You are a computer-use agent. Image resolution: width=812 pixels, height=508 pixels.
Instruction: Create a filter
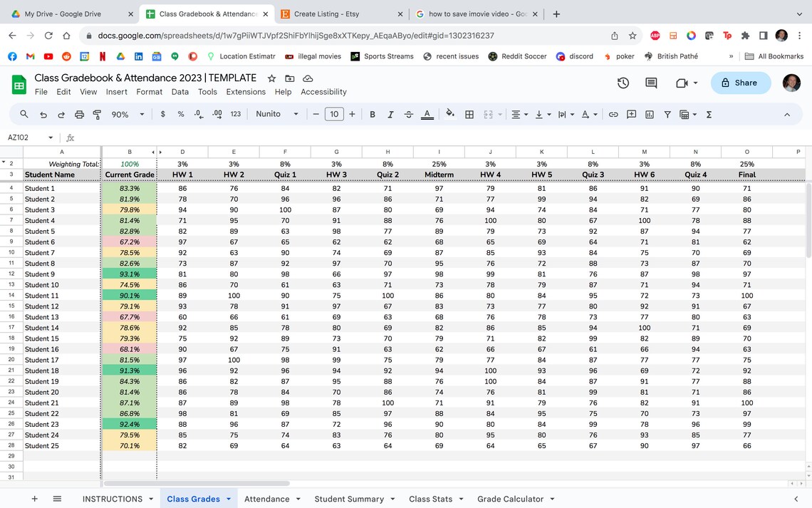pos(667,114)
